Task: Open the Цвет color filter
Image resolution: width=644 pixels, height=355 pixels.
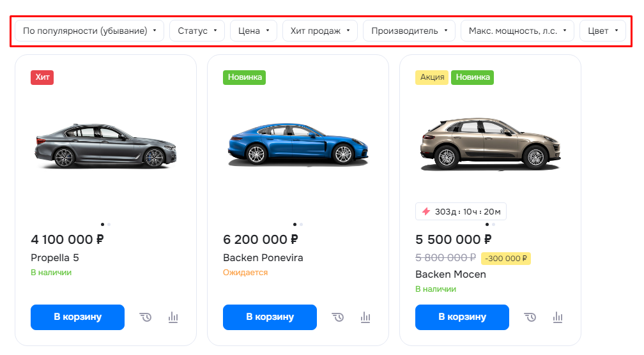Action: 602,31
